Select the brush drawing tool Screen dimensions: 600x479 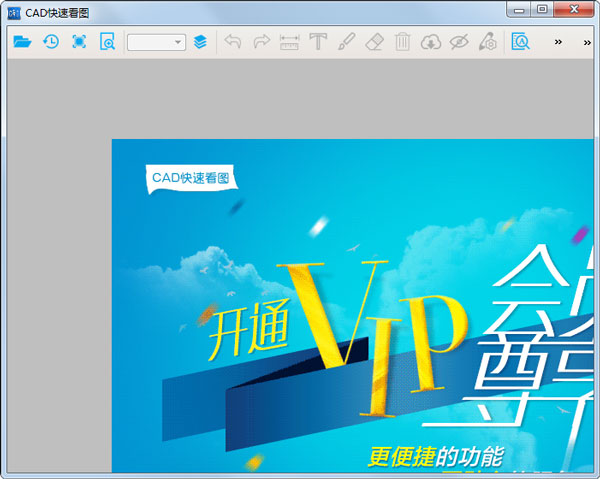click(x=346, y=42)
